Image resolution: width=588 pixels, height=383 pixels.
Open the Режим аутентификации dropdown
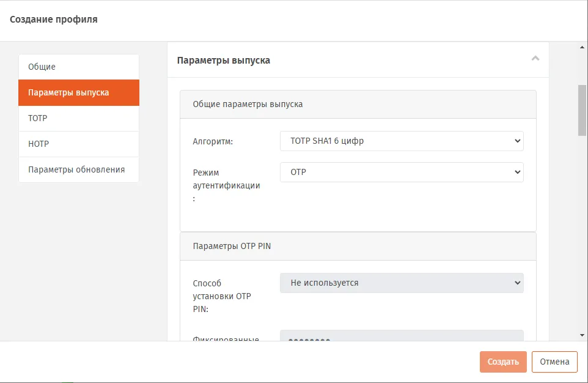(x=402, y=173)
